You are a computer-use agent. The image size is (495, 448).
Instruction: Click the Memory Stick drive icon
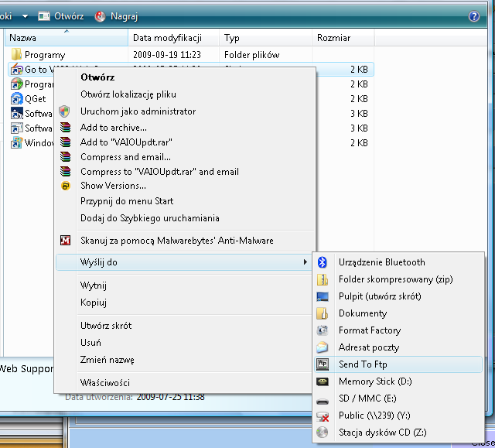[x=323, y=381]
